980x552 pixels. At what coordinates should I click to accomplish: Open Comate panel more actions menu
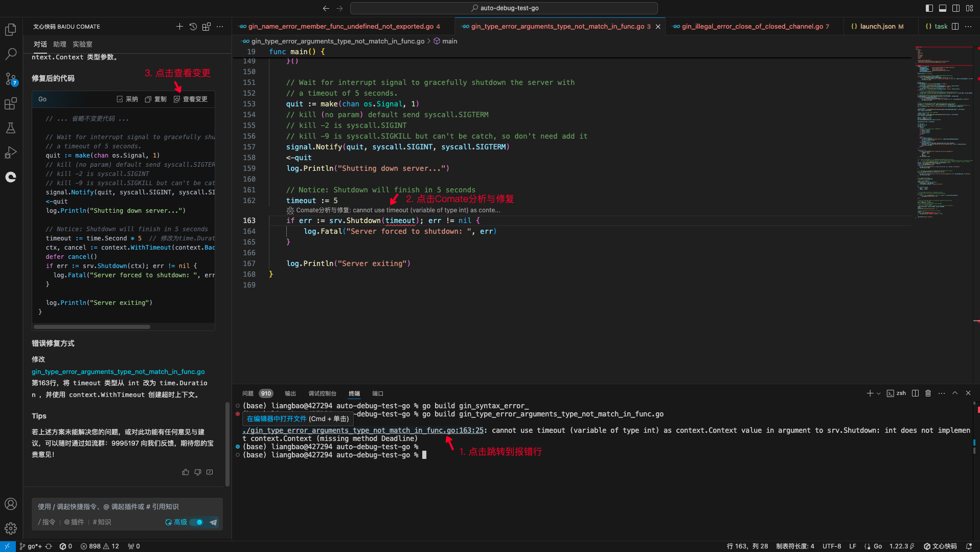(x=220, y=27)
